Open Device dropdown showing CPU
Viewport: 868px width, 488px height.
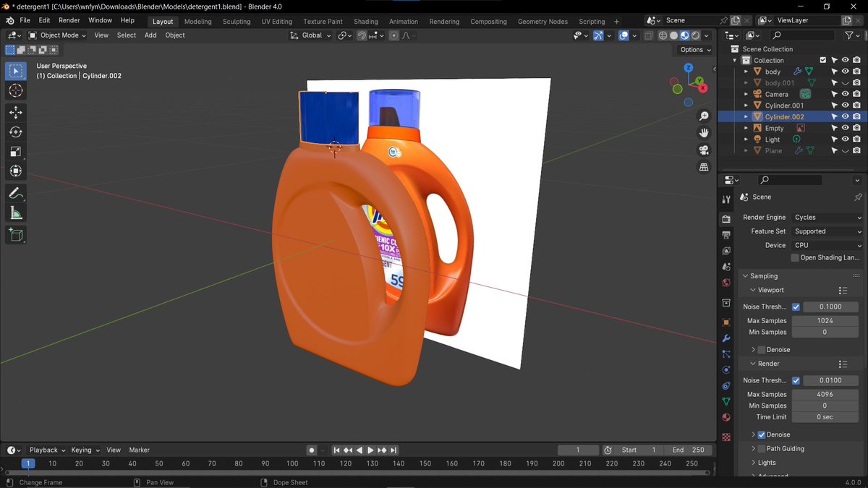(827, 245)
